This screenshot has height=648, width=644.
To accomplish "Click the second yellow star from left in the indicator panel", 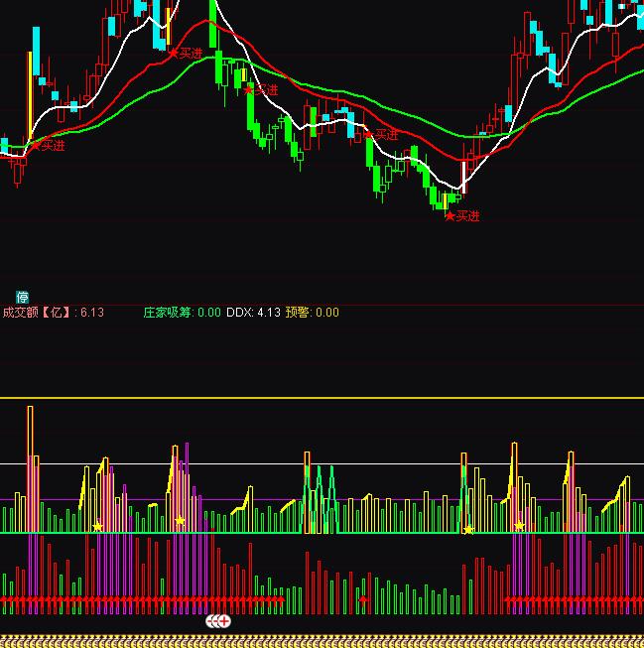I will [180, 521].
